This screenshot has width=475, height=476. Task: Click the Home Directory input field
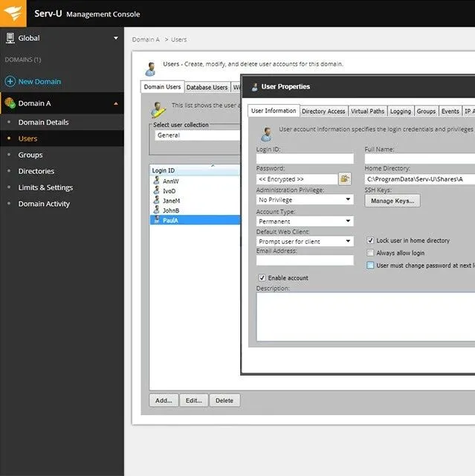[x=420, y=179]
